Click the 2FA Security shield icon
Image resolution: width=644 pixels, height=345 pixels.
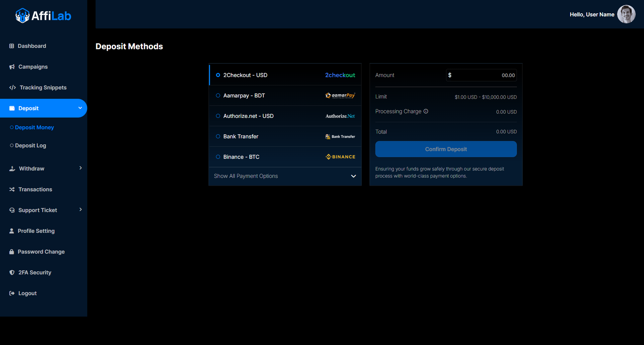point(12,273)
